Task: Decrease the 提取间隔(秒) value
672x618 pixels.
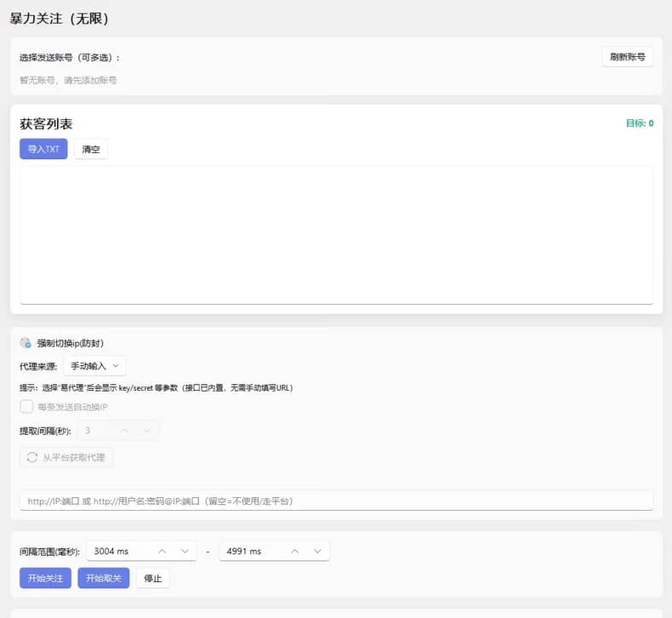Action: 147,431
